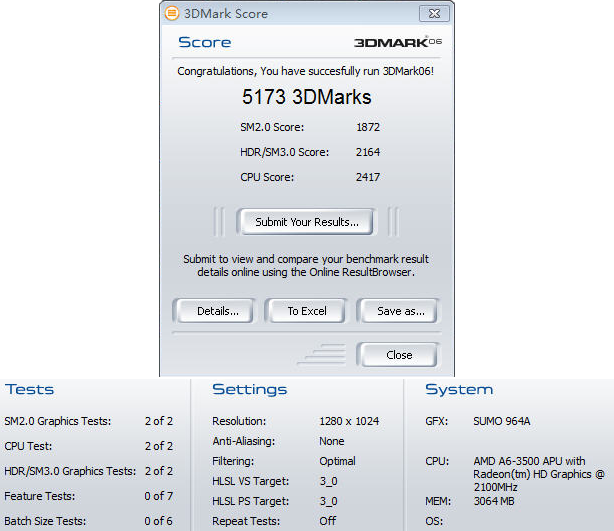Click the AMD A6-3500 APU CPU text
The width and height of the screenshot is (614, 531).
tap(539, 474)
